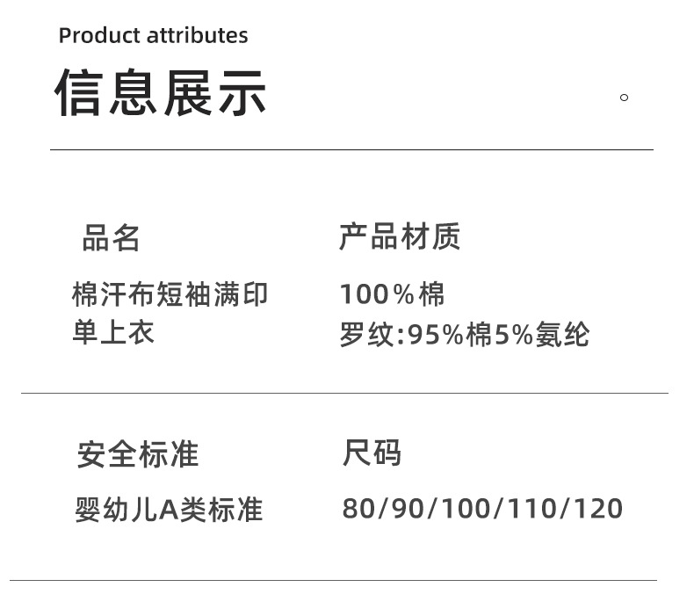Select the 棉汗布短袖满印 product name text
This screenshot has width=694, height=616.
pos(170,294)
